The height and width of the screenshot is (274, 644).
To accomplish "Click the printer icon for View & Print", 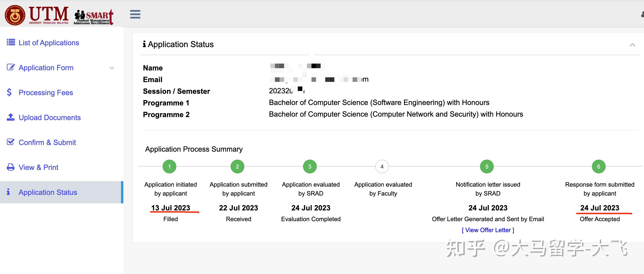I will tap(11, 167).
